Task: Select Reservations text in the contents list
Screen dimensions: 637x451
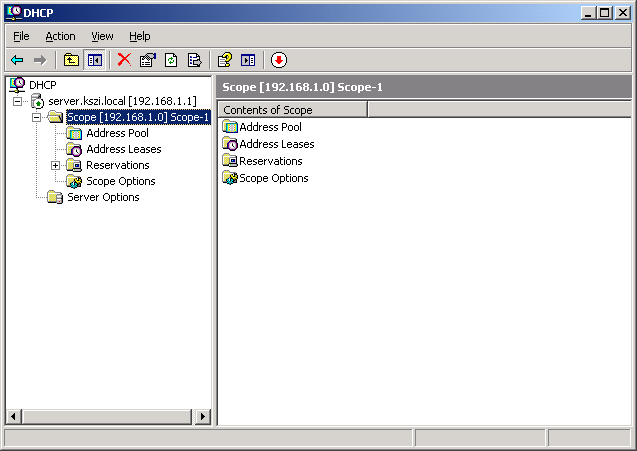Action: 271,161
